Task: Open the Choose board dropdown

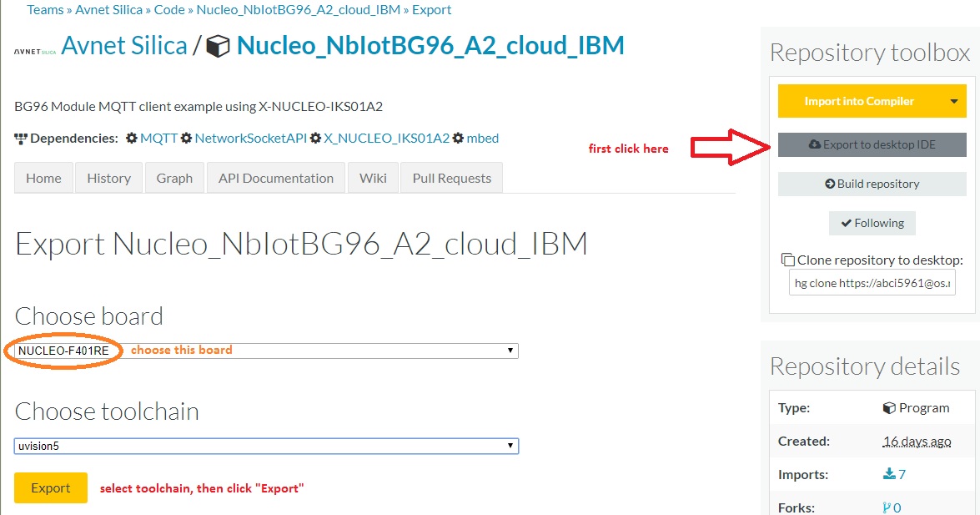Action: pyautogui.click(x=510, y=350)
